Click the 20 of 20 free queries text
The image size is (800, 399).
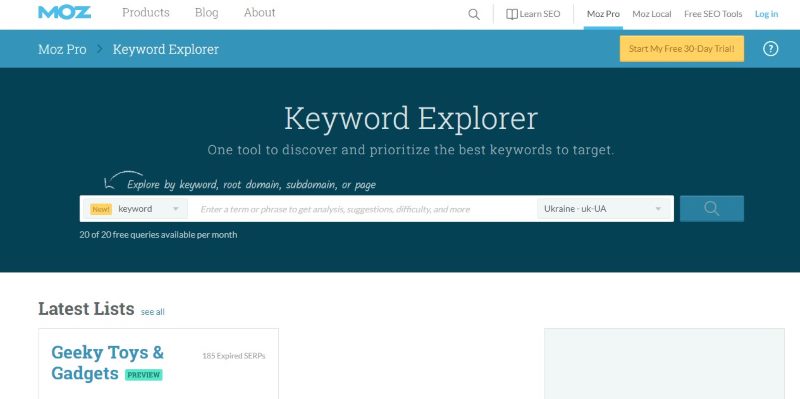(x=158, y=235)
